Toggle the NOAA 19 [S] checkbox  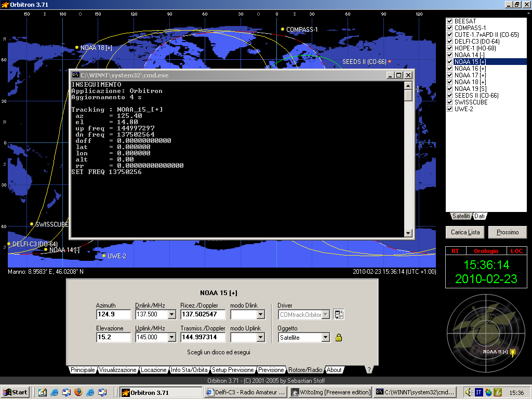click(x=449, y=88)
